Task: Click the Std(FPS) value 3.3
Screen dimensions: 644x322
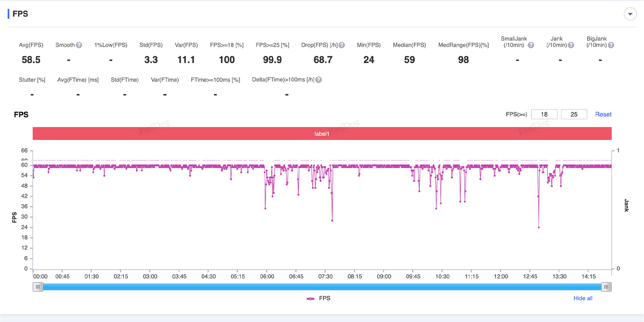Action: pyautogui.click(x=151, y=60)
